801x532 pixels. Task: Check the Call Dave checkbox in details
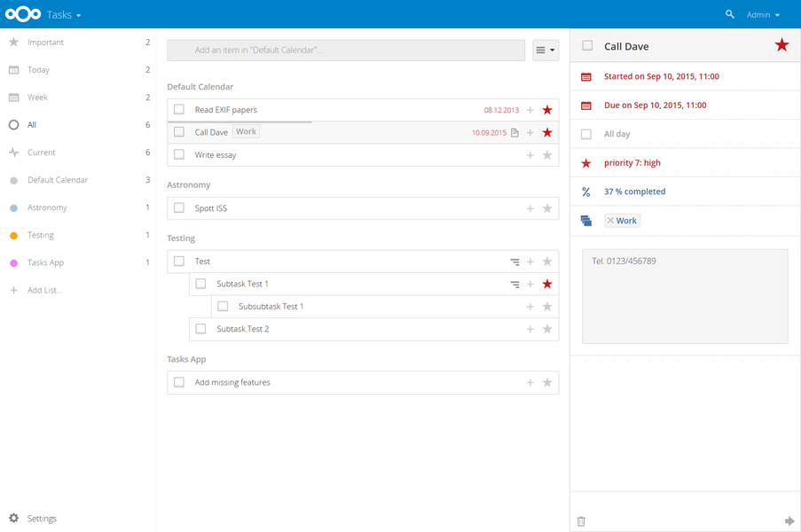point(587,45)
